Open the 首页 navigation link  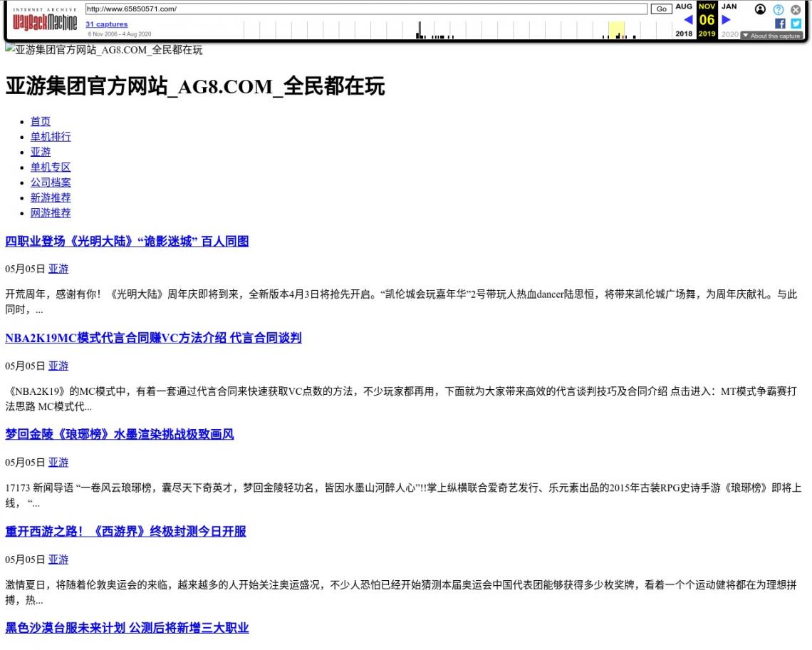[41, 121]
